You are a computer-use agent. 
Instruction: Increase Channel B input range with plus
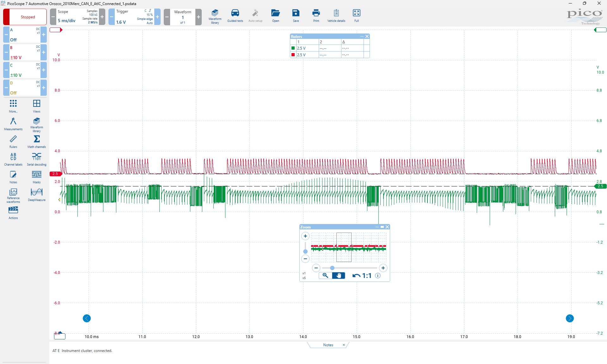click(44, 52)
